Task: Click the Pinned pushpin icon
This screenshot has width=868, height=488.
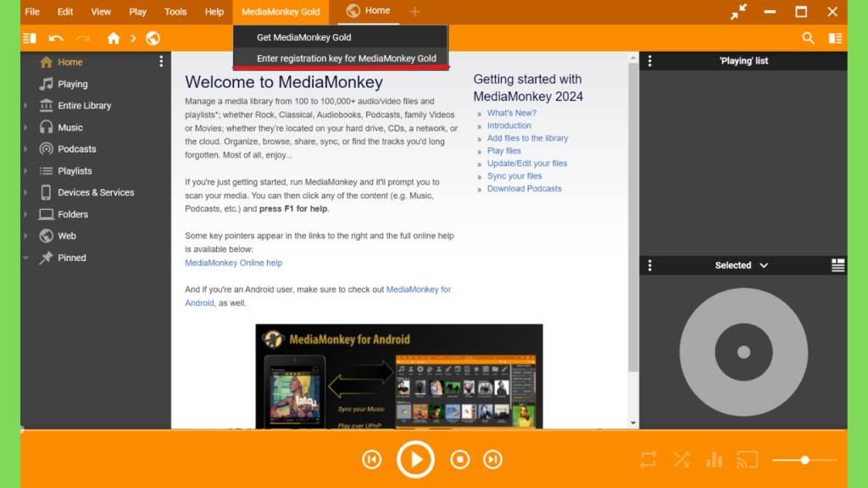Action: coord(46,258)
